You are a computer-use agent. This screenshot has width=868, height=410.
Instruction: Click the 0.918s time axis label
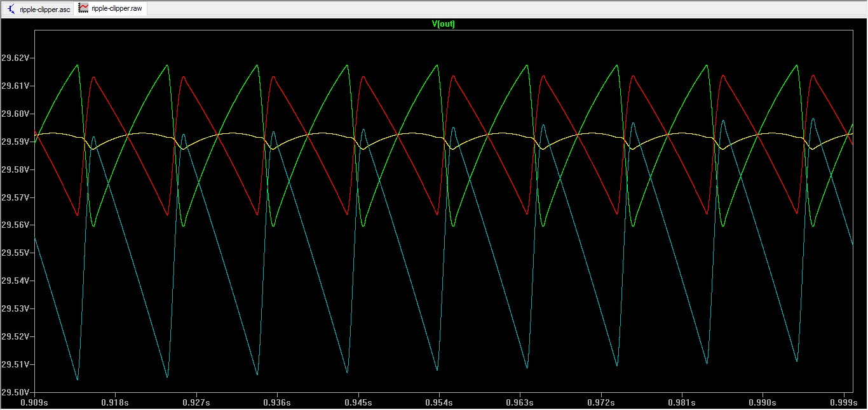click(115, 403)
